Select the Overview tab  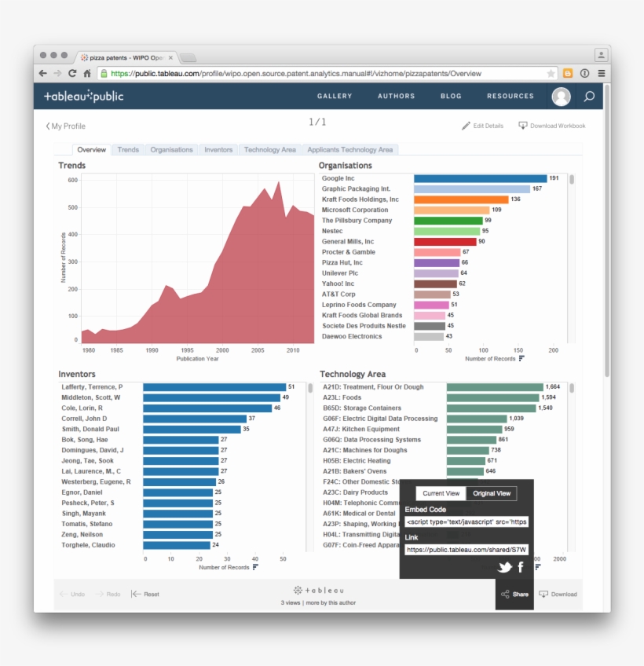(91, 149)
